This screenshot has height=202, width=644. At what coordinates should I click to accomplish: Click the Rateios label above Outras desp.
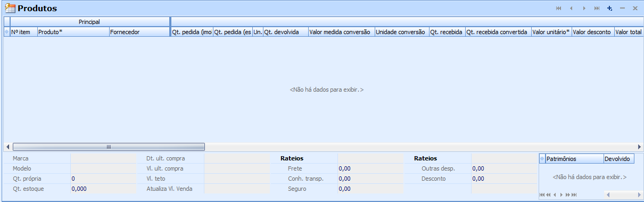pyautogui.click(x=425, y=158)
